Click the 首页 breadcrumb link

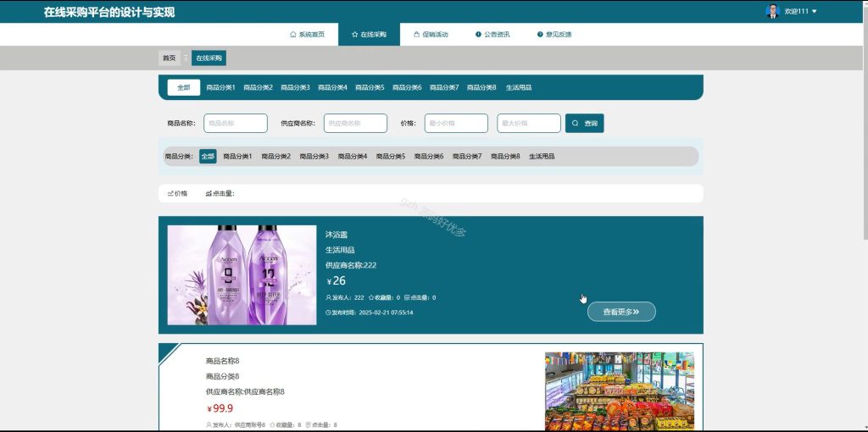pos(169,58)
